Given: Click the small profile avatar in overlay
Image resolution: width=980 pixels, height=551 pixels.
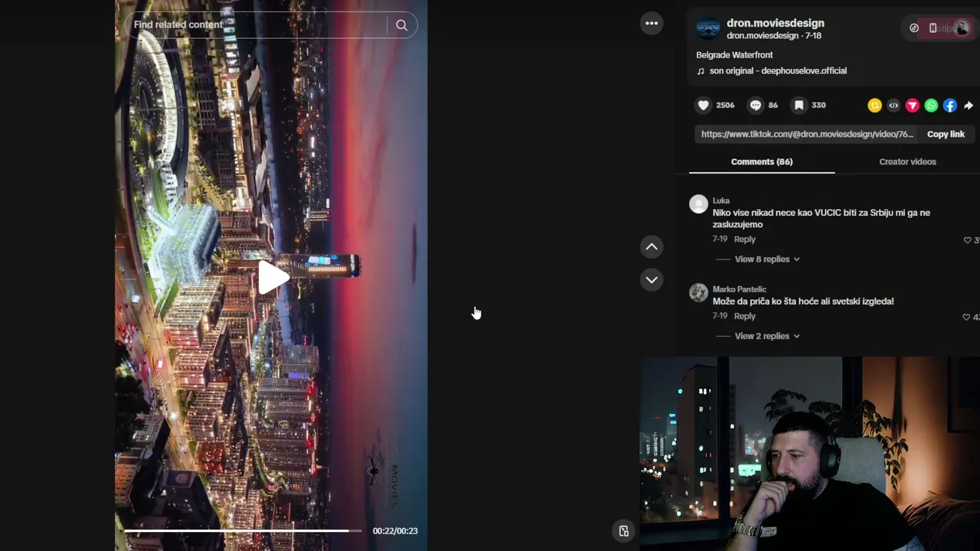Looking at the screenshot, I should pyautogui.click(x=962, y=28).
